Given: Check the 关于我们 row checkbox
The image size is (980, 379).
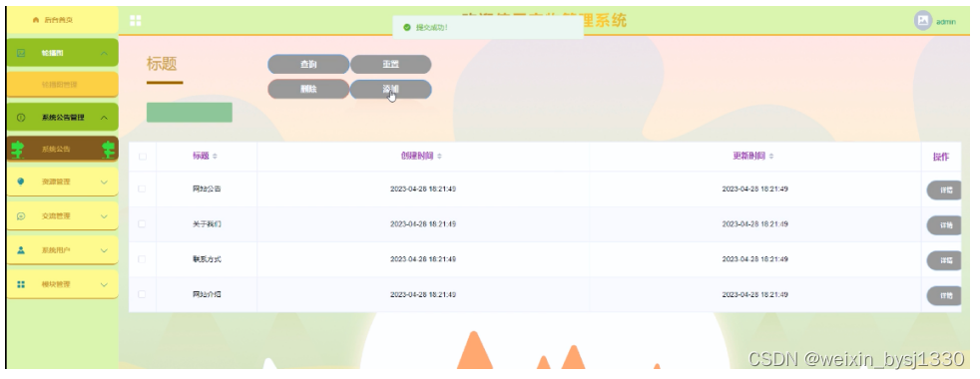Looking at the screenshot, I should tap(143, 223).
